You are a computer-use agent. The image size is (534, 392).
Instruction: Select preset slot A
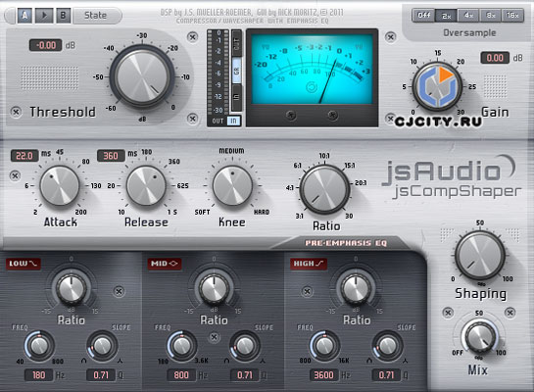(24, 16)
